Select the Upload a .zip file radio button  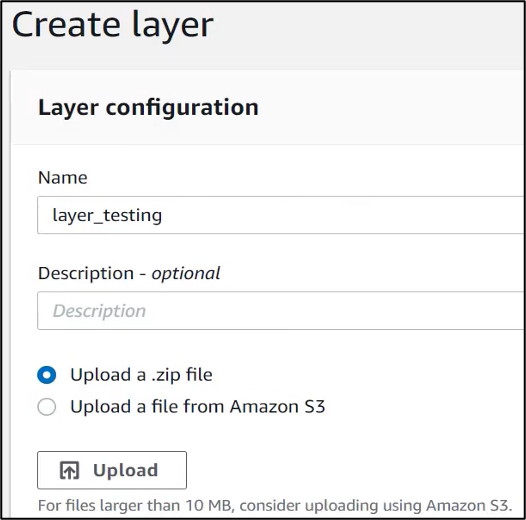47,375
